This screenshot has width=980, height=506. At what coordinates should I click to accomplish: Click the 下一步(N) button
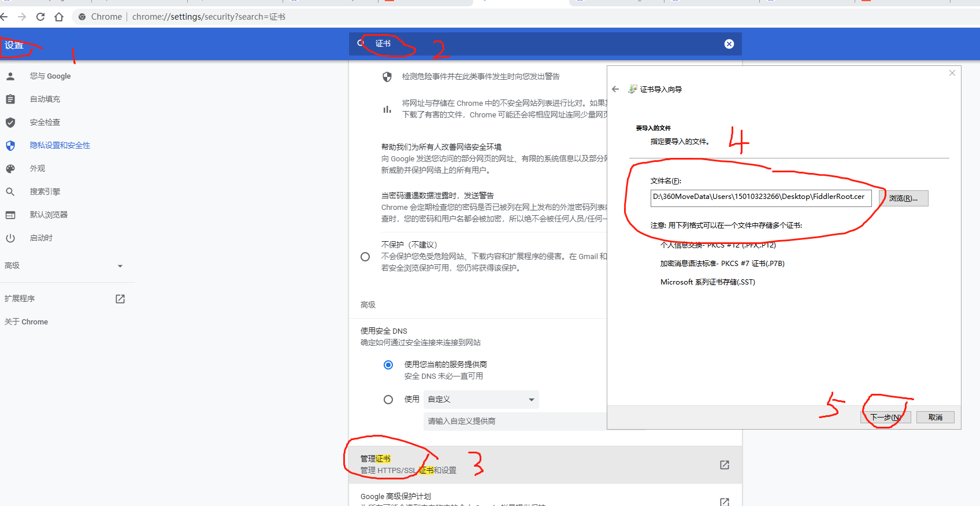click(x=886, y=417)
